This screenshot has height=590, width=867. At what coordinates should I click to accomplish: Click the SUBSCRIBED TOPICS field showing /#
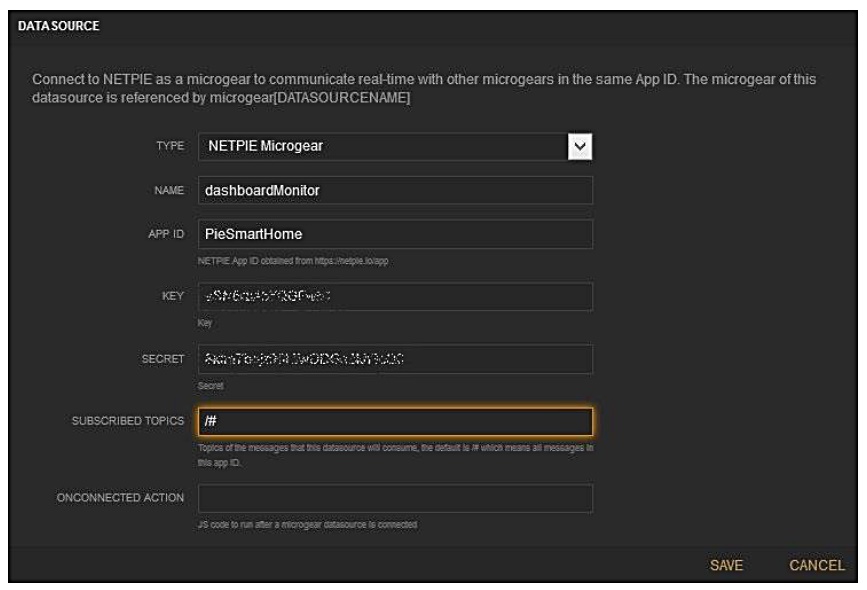point(394,422)
